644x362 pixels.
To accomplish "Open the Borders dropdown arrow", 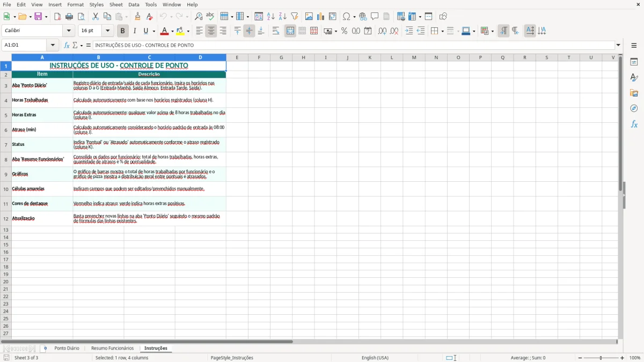I will [x=442, y=31].
